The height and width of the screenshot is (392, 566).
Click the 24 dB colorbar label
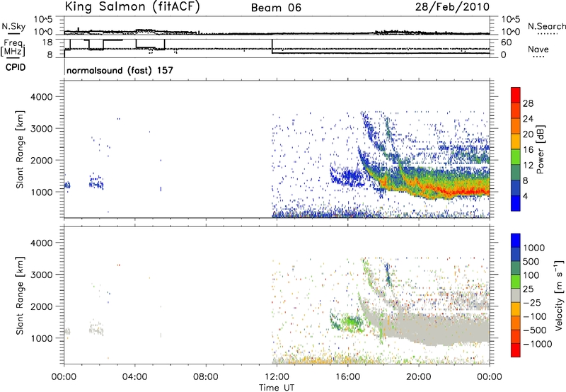pos(528,119)
